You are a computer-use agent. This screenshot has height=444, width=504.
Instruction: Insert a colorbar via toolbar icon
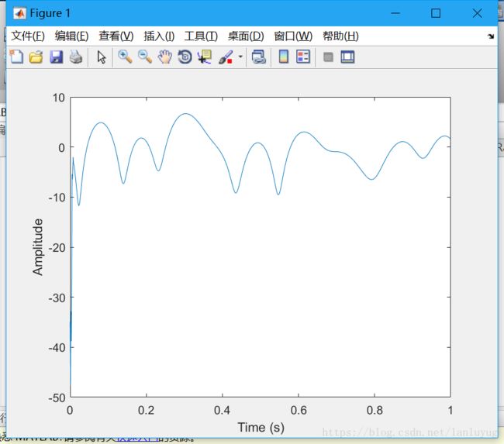[x=284, y=57]
